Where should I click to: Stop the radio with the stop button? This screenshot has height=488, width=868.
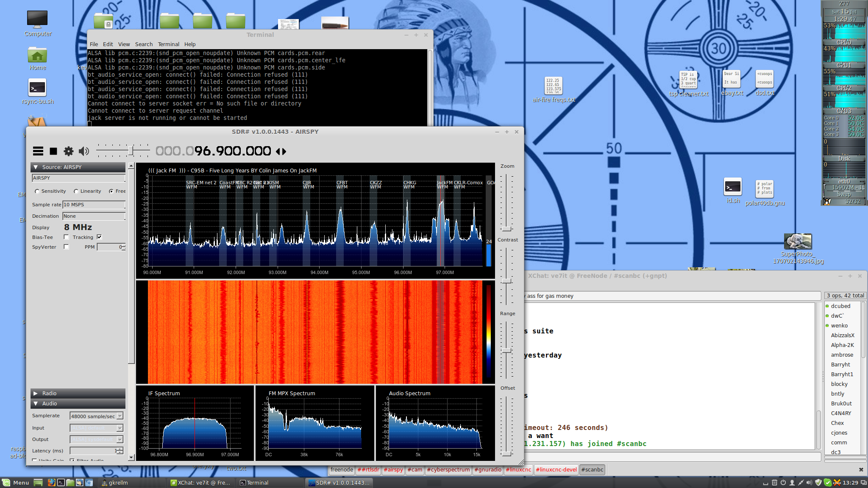(53, 151)
